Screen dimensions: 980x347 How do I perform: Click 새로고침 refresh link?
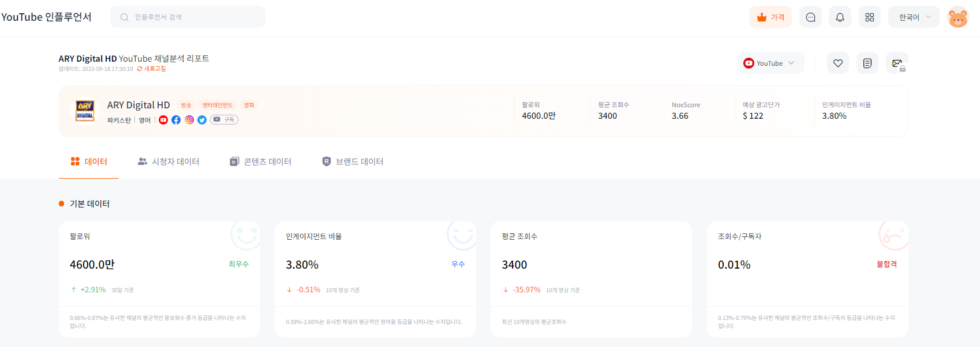point(151,69)
